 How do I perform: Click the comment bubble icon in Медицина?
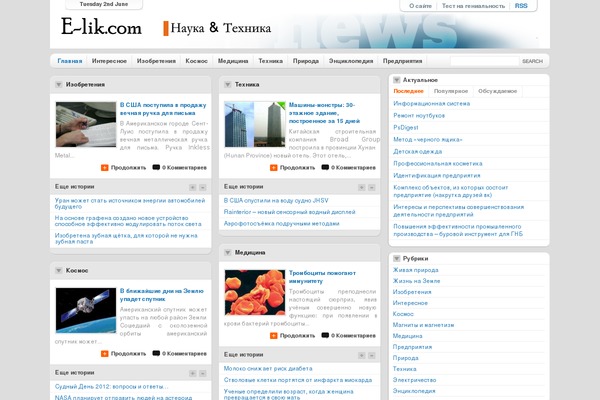coord(325,335)
